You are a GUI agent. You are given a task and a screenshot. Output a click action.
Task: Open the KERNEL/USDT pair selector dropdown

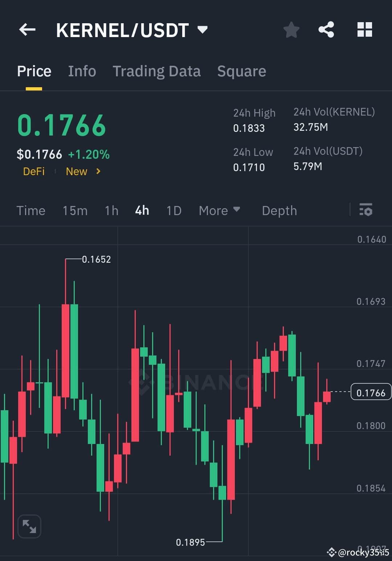coord(203,30)
